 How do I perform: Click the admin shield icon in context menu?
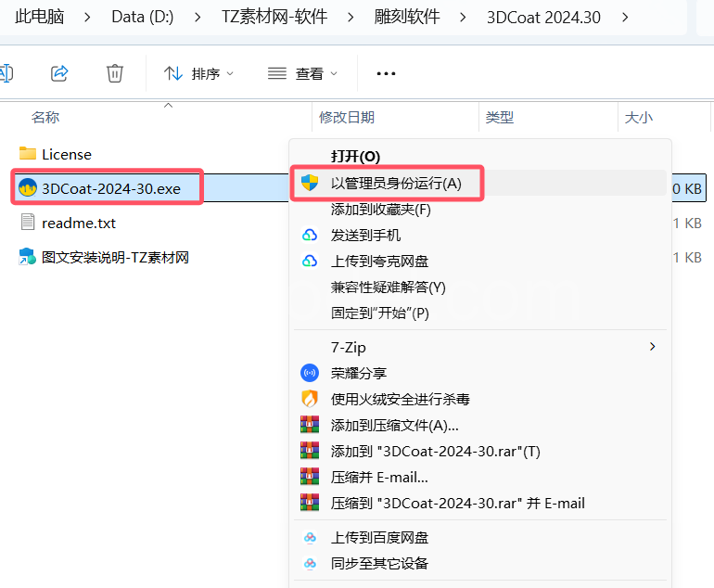point(310,183)
